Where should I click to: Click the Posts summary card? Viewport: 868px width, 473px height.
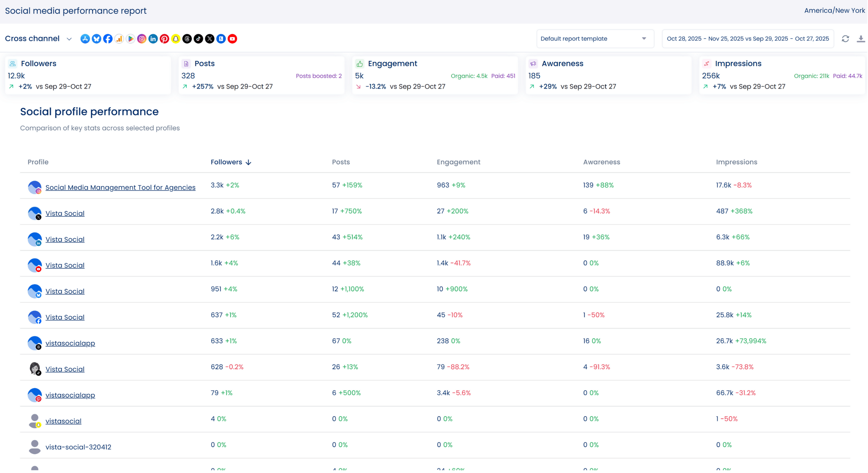pos(261,75)
